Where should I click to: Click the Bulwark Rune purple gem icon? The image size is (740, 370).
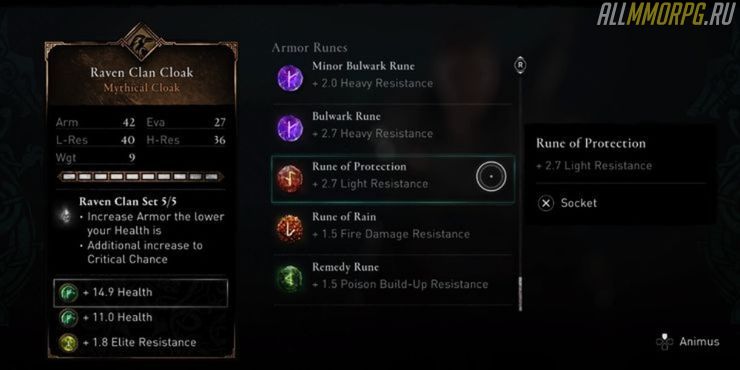click(x=290, y=128)
